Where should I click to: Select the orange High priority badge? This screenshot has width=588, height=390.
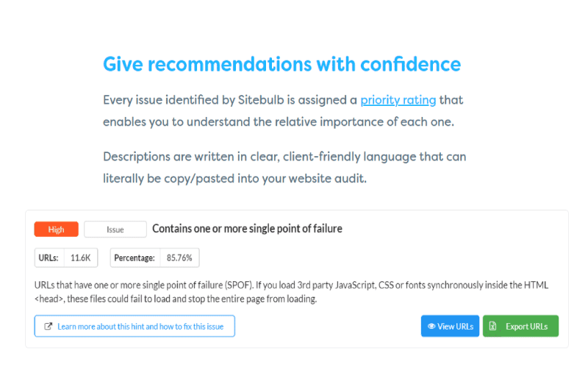coord(57,230)
